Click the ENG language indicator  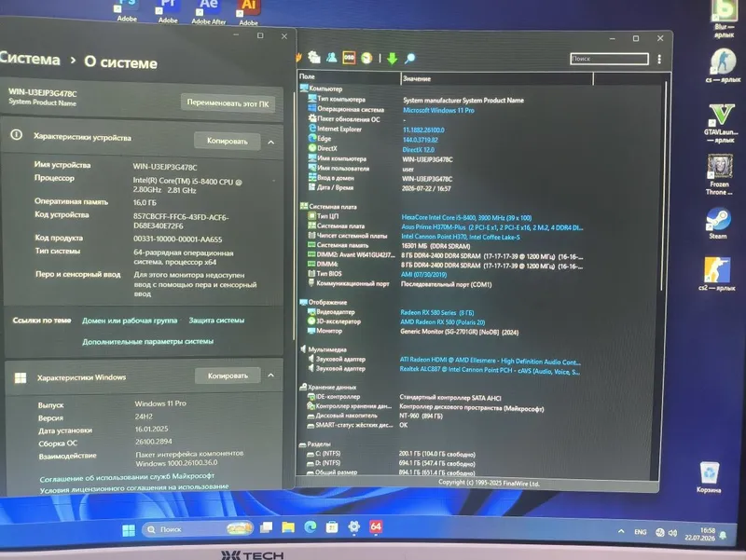point(641,532)
